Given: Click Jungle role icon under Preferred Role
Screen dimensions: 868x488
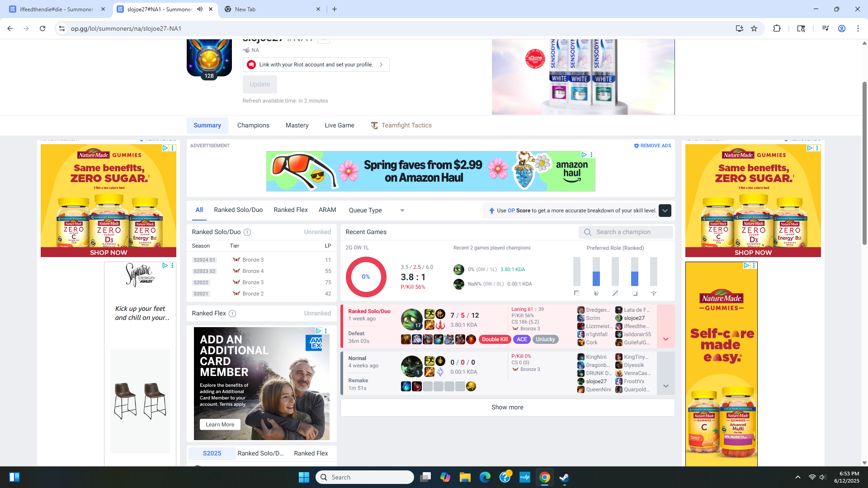Looking at the screenshot, I should click(596, 293).
